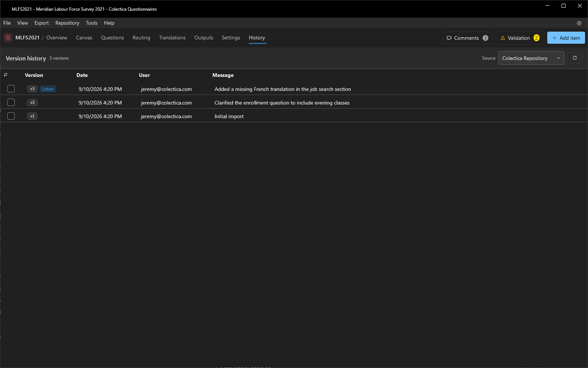This screenshot has width=588, height=368.
Task: Click the 'Initial import' message
Action: (229, 116)
